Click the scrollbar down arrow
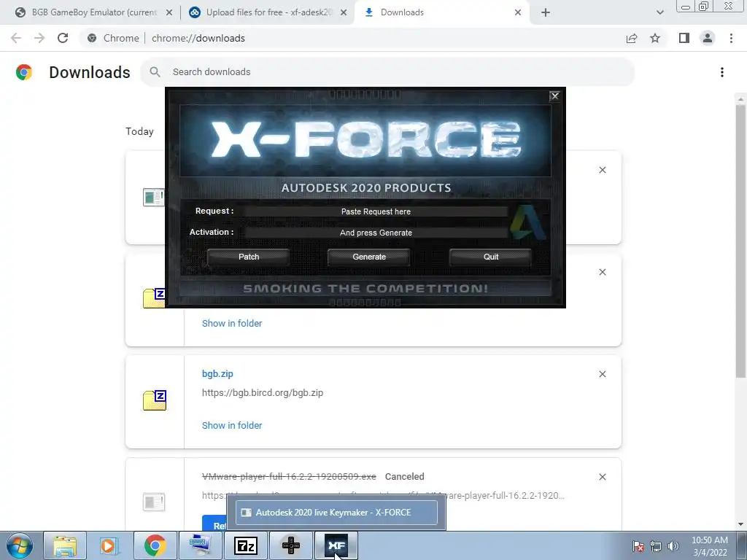747x560 pixels. 740,524
